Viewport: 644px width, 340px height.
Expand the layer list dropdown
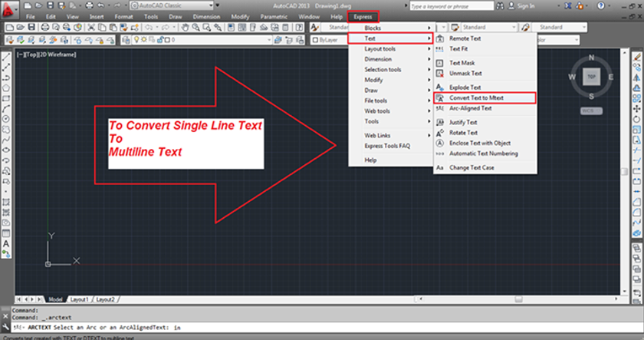269,40
